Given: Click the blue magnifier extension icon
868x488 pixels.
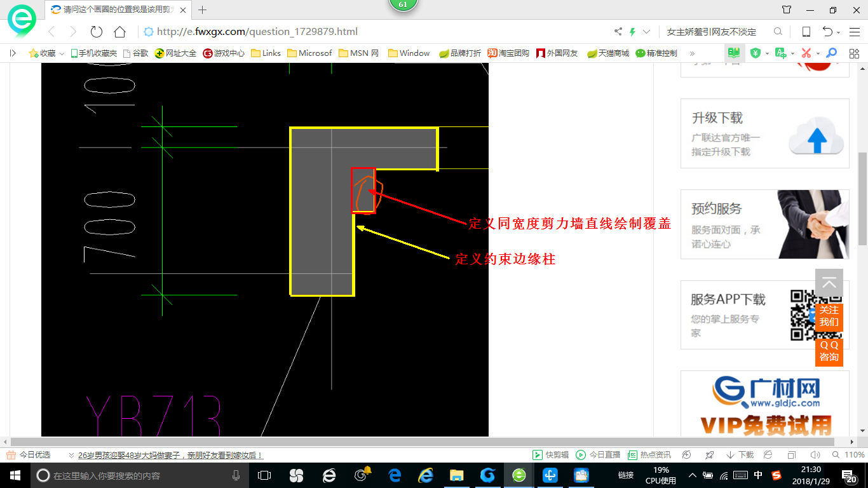Looking at the screenshot, I should tap(831, 53).
